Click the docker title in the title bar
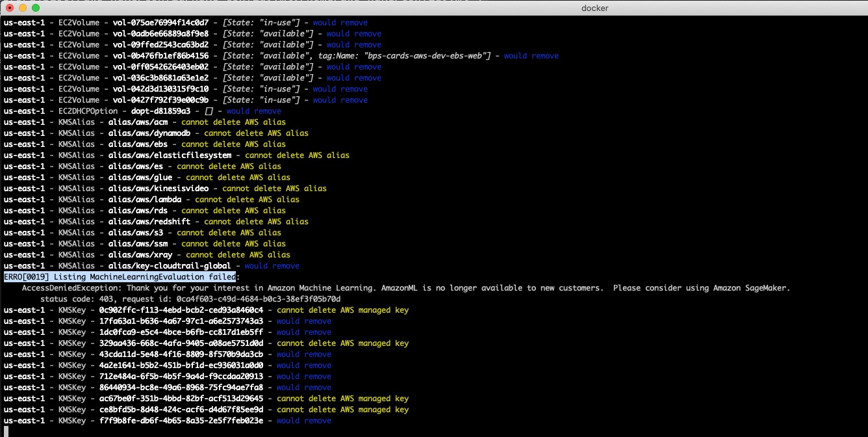This screenshot has height=437, width=868. (594, 8)
